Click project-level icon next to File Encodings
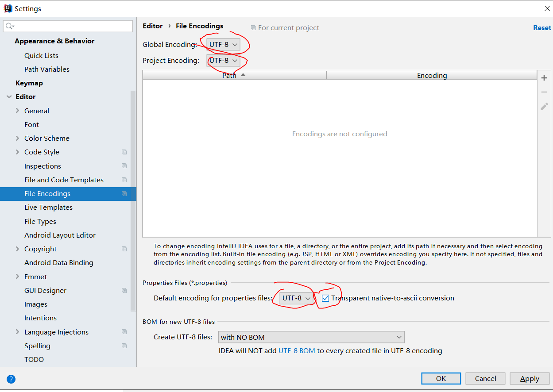Screen dimensions: 553x392 [124, 193]
